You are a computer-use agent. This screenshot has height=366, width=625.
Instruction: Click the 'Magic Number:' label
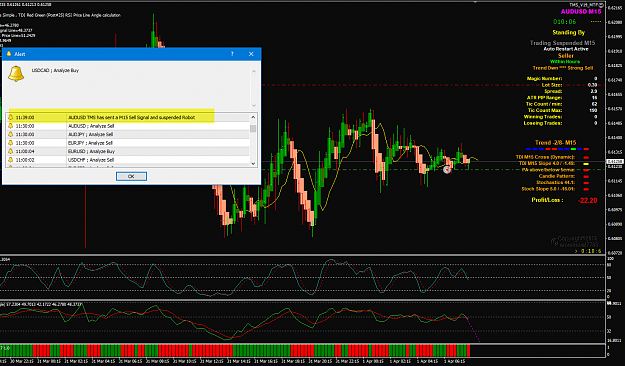click(544, 79)
